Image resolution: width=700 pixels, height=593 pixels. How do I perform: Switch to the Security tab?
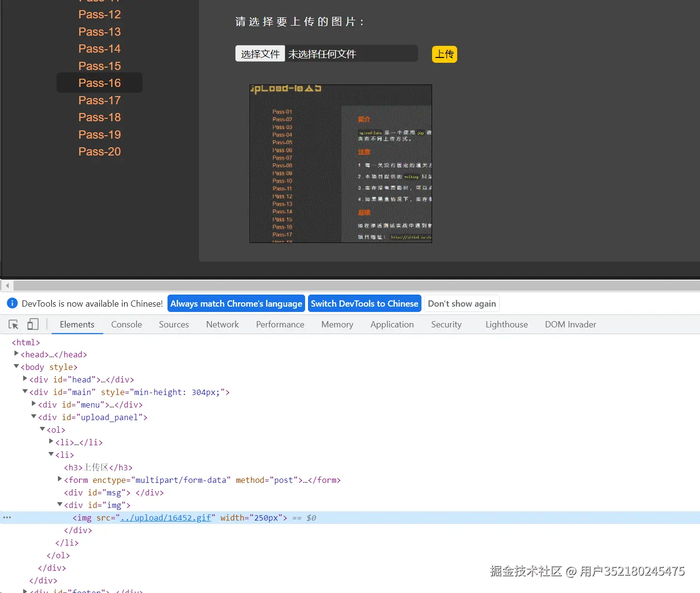pyautogui.click(x=447, y=325)
